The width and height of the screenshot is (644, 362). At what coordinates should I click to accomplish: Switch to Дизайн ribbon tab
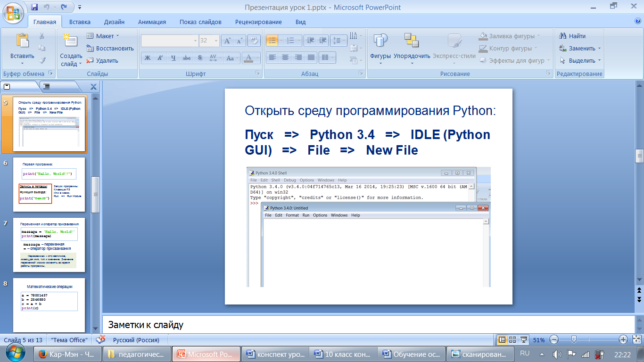tap(114, 22)
